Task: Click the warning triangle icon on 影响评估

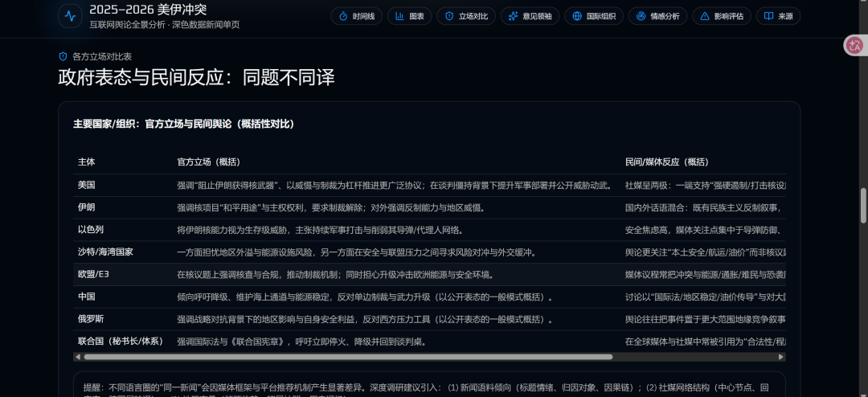Action: tap(705, 16)
